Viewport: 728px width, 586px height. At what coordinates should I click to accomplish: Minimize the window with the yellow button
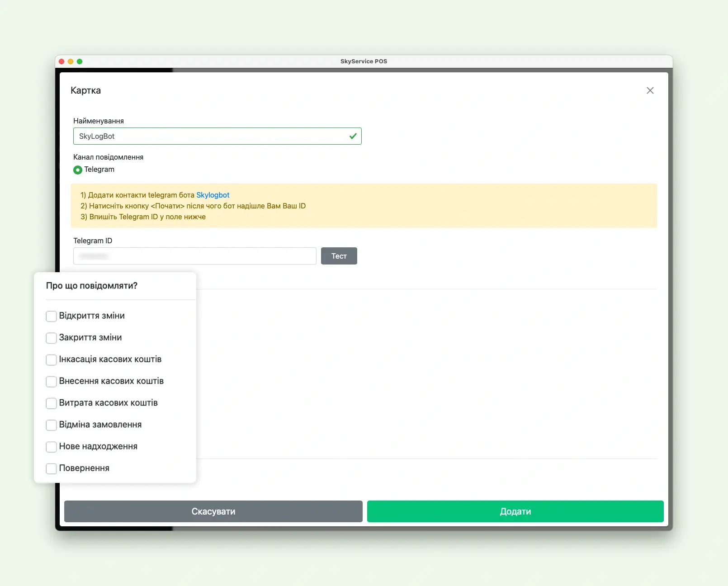pos(71,61)
